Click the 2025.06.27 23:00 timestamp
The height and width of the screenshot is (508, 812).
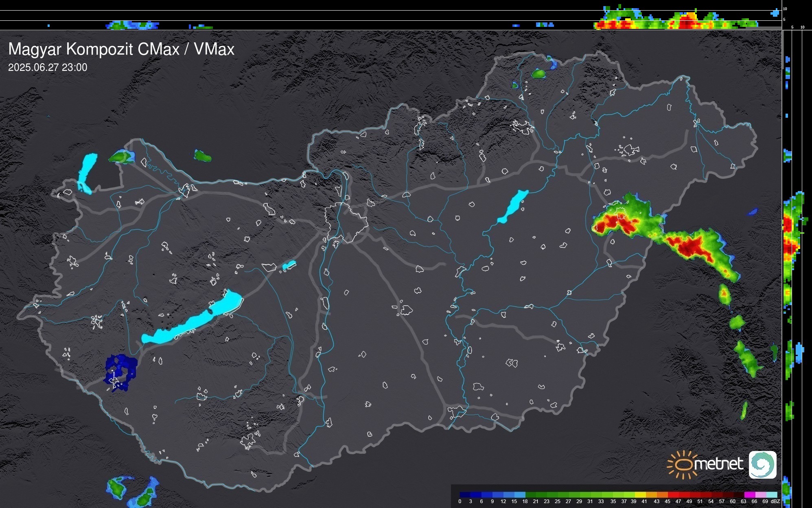(48, 68)
